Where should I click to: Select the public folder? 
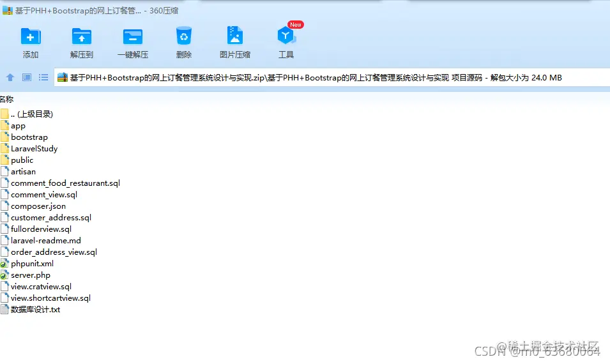17,160
